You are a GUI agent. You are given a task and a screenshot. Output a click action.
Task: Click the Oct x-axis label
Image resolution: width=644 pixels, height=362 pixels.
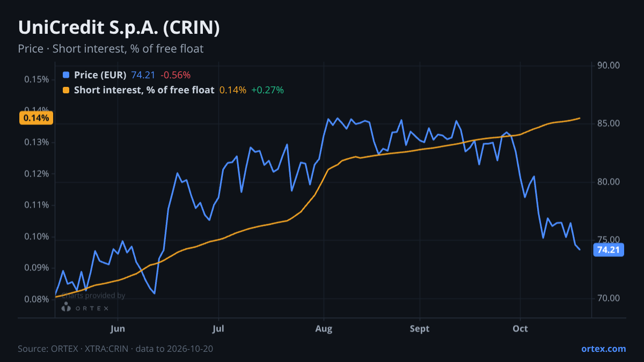point(520,329)
